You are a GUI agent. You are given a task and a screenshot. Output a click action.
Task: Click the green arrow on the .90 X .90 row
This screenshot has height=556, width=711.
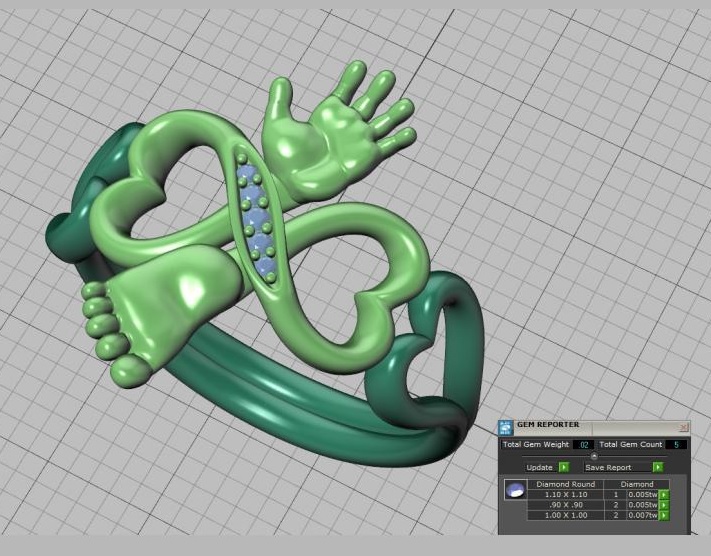click(664, 505)
